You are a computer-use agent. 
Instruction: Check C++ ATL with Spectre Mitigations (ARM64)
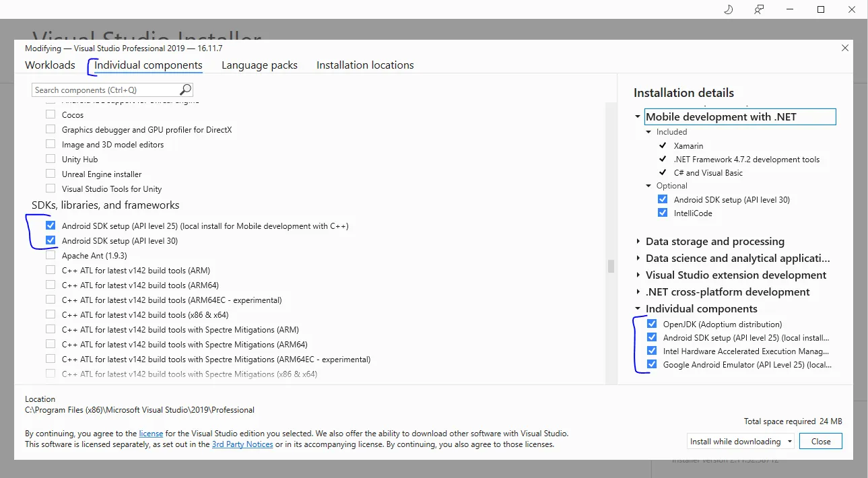pyautogui.click(x=51, y=345)
